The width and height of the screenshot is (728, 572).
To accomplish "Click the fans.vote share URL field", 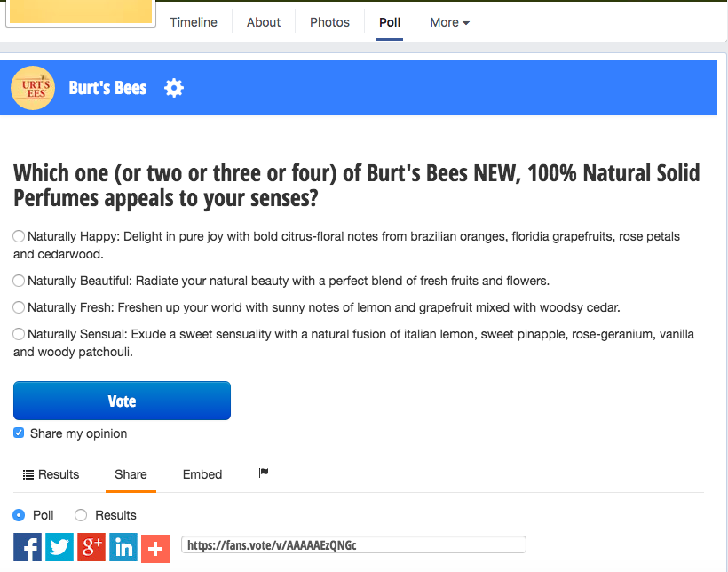I will pyautogui.click(x=353, y=544).
